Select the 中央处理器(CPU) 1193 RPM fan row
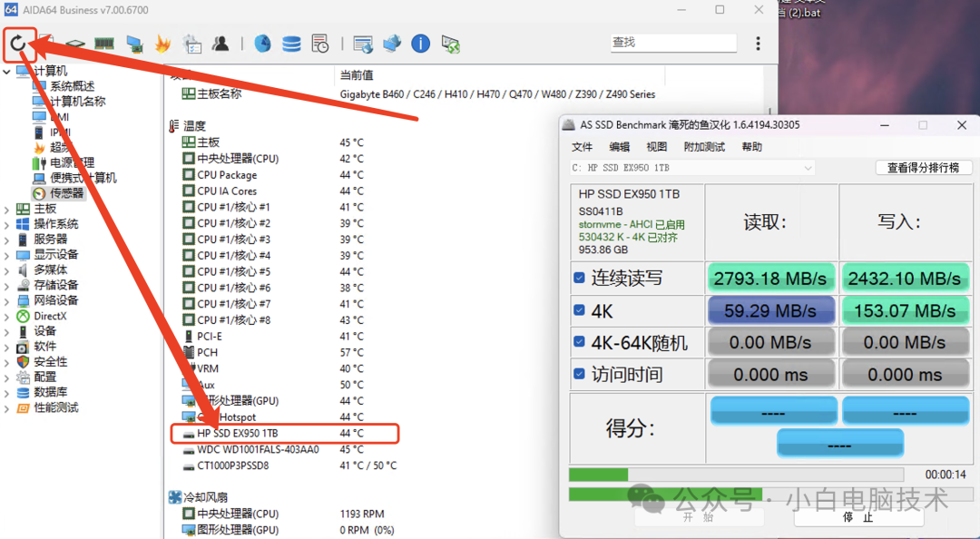This screenshot has width=980, height=539. pyautogui.click(x=283, y=514)
